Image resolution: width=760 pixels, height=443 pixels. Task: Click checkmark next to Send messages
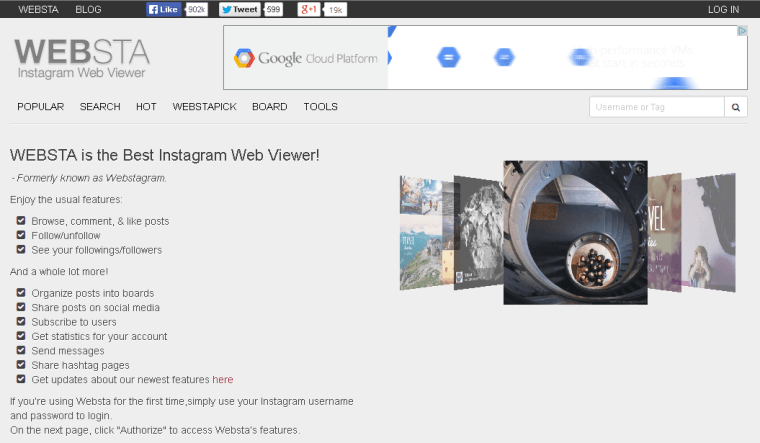[x=21, y=350]
